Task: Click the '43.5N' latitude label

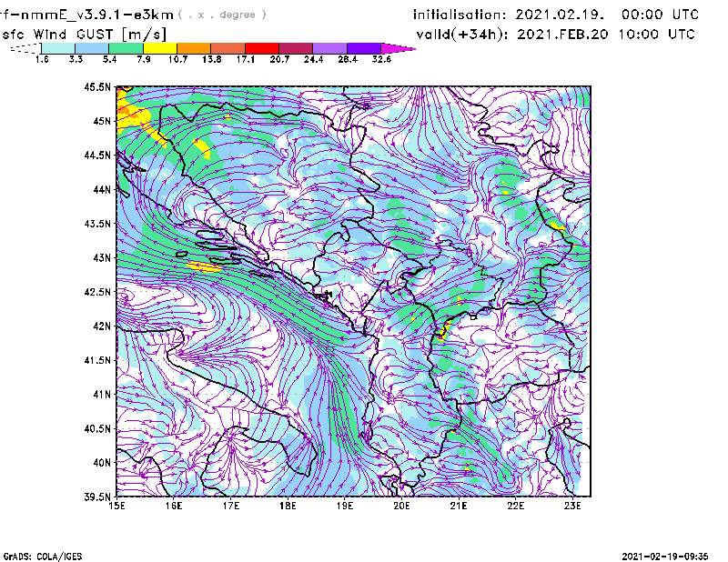Action: tap(97, 224)
